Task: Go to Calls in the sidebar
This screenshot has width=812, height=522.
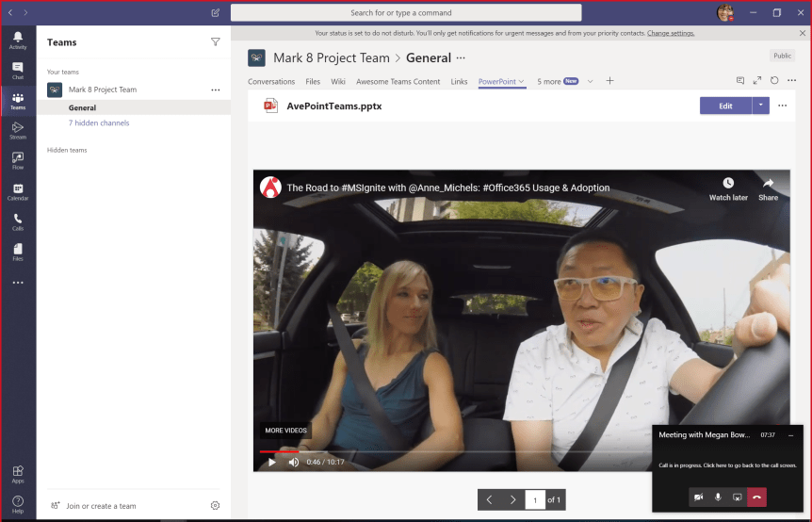Action: (x=17, y=222)
